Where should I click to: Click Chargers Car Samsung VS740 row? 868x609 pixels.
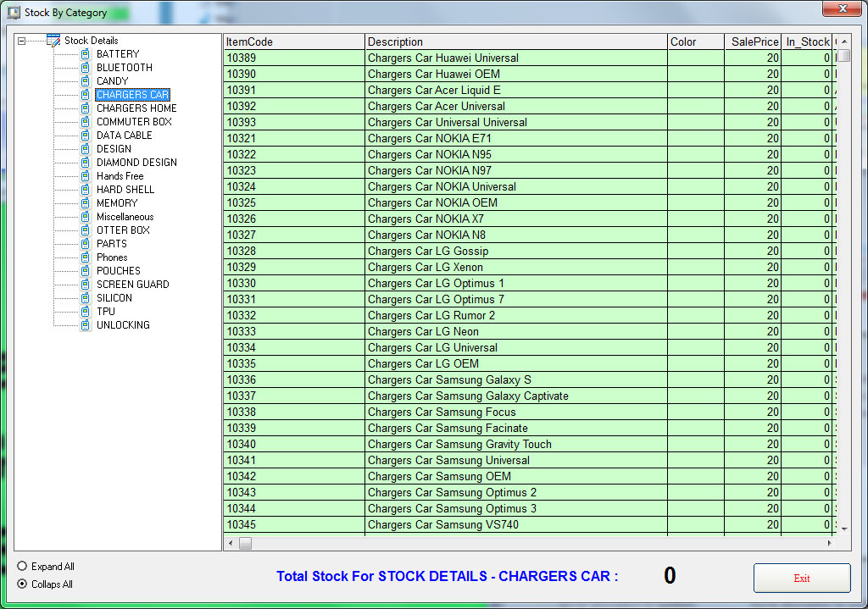[x=530, y=524]
